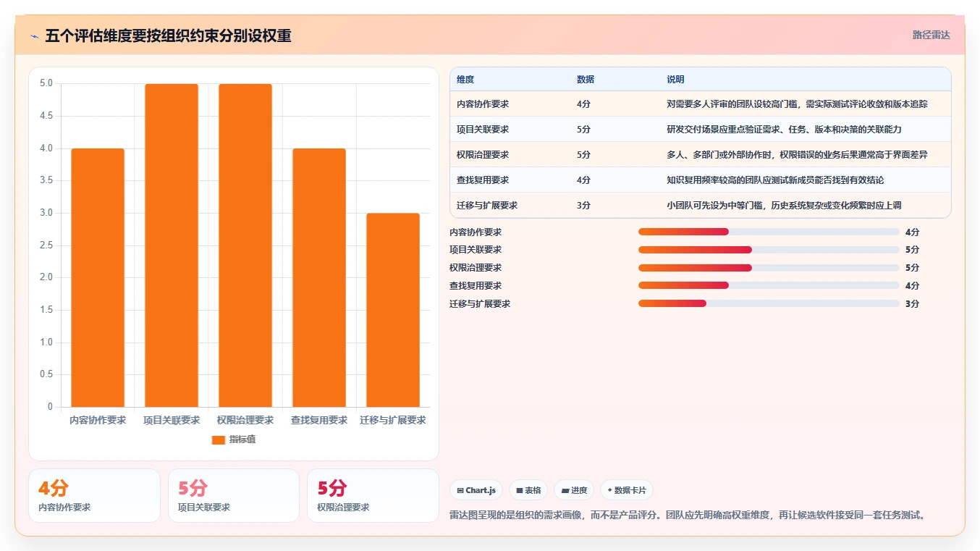Click the description starting 研发交付场景应重点验证
This screenshot has height=551, width=980.
[x=784, y=130]
